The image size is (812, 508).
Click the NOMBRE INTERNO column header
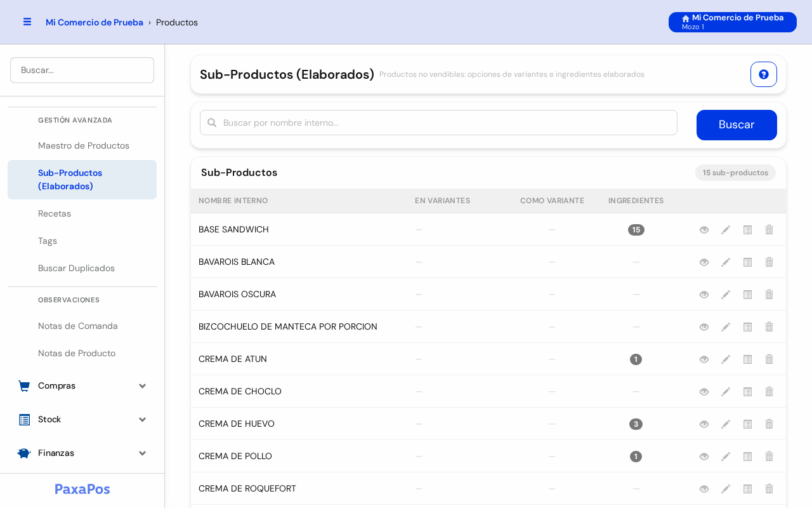coord(233,201)
